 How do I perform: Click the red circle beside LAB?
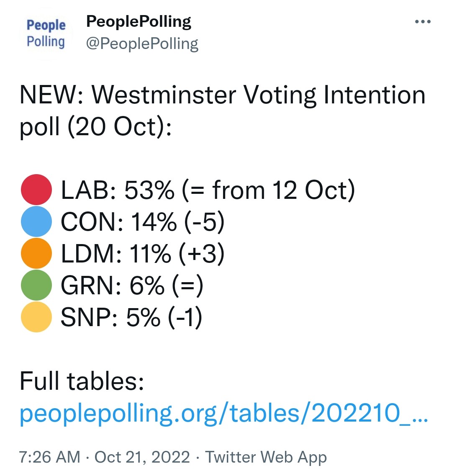(36, 189)
